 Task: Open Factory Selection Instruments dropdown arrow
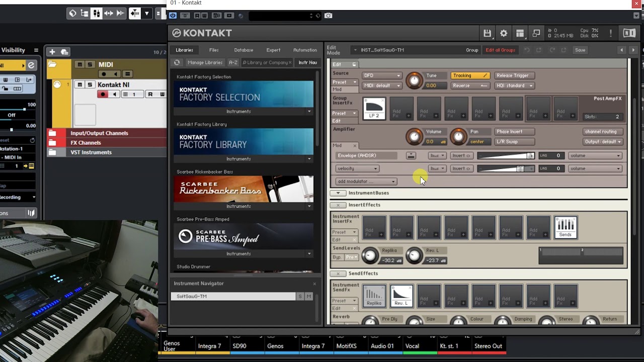[309, 112]
